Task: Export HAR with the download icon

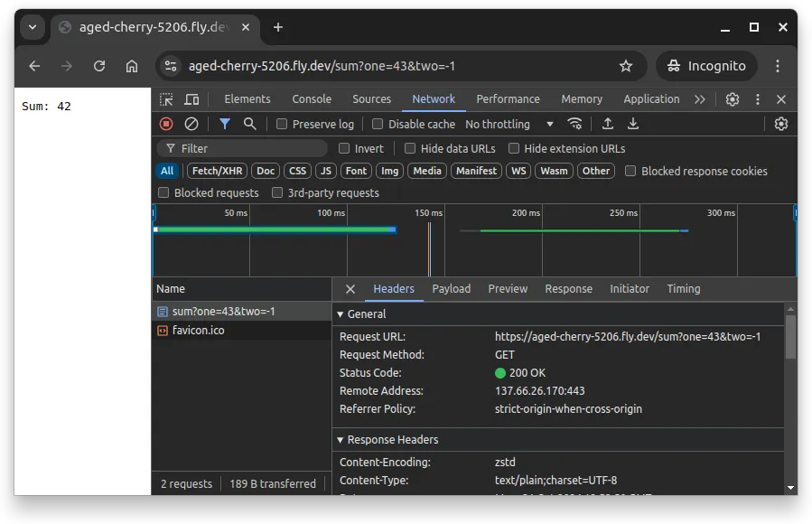Action: coord(633,124)
